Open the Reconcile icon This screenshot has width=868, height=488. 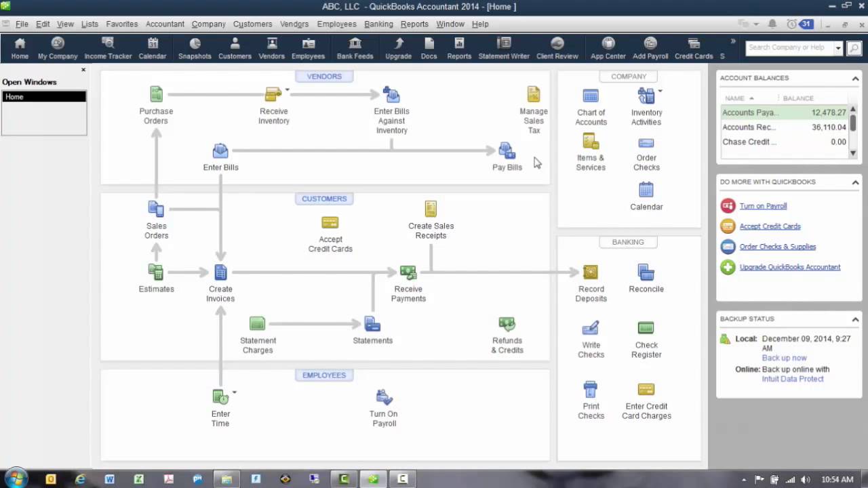pos(646,272)
